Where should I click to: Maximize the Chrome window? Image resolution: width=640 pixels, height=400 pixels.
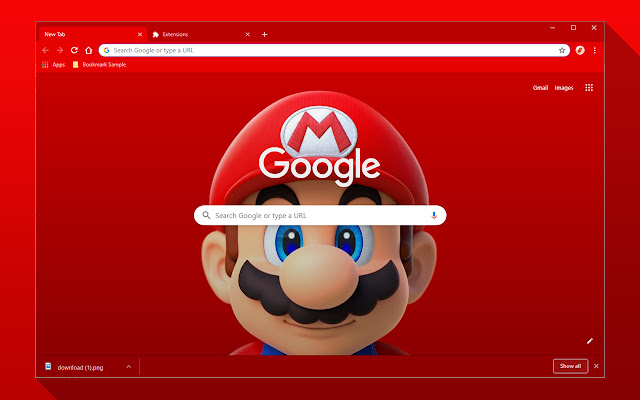(573, 28)
